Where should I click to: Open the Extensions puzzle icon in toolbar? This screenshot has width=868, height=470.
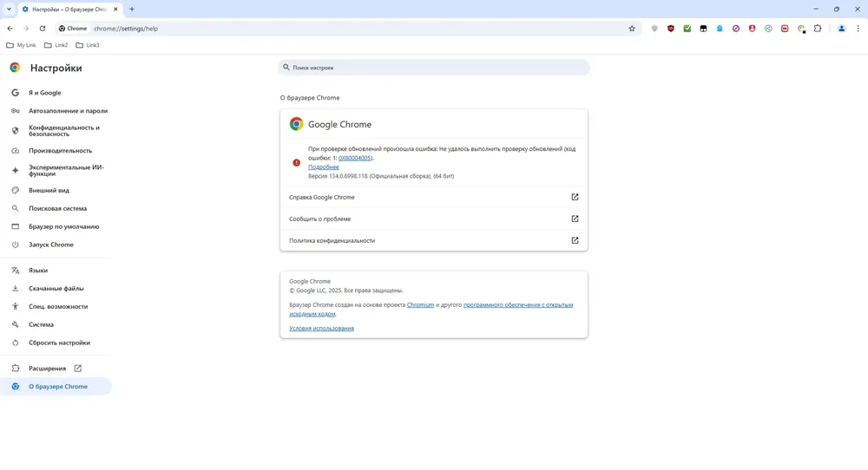[x=818, y=29]
